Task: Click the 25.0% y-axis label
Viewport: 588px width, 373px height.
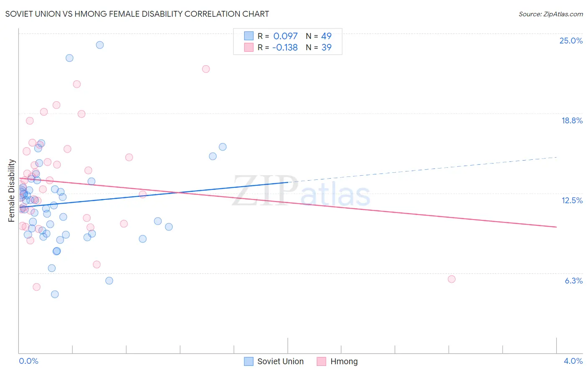Action: [x=571, y=41]
